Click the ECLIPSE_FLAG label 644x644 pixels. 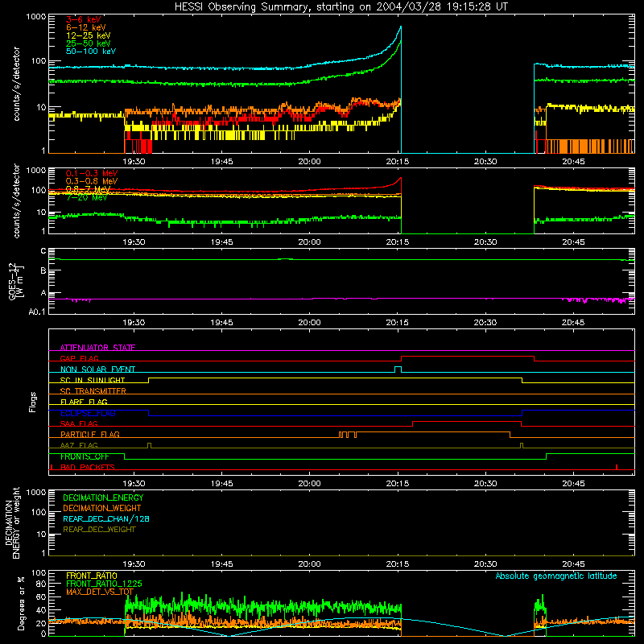88,413
